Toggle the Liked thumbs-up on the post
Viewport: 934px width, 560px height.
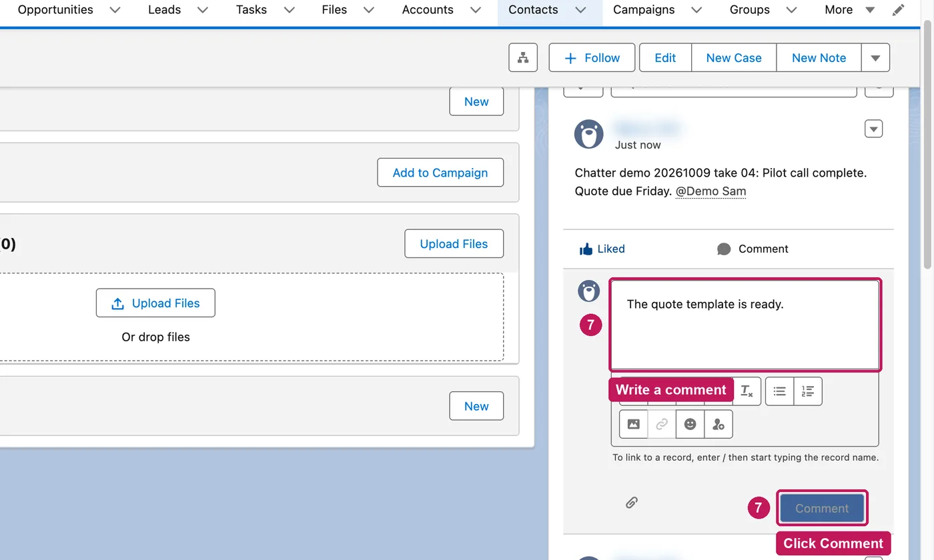tap(602, 249)
